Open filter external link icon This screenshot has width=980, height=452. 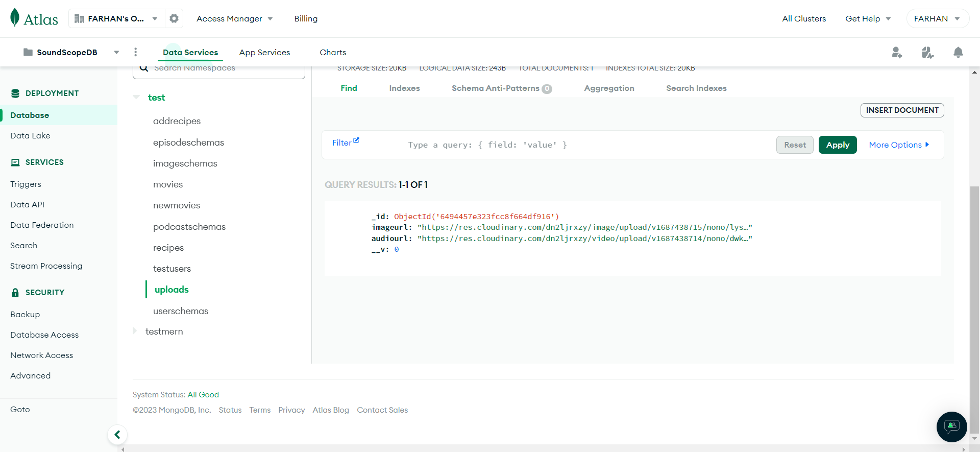tap(356, 140)
